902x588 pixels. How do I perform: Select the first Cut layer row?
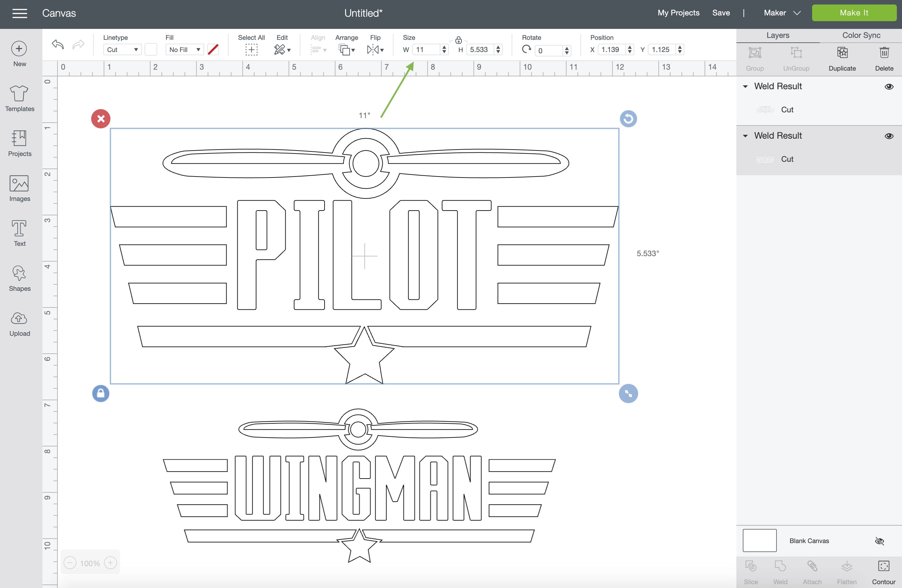tap(819, 110)
